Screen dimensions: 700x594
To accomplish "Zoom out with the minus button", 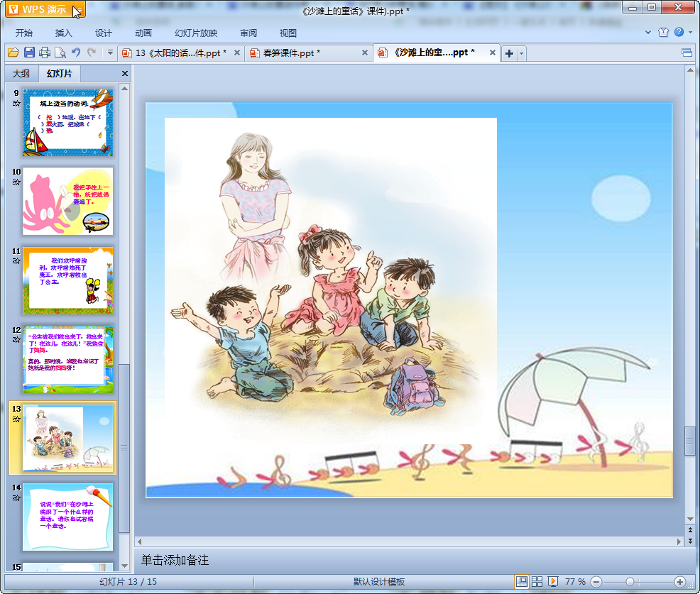I will click(596, 582).
